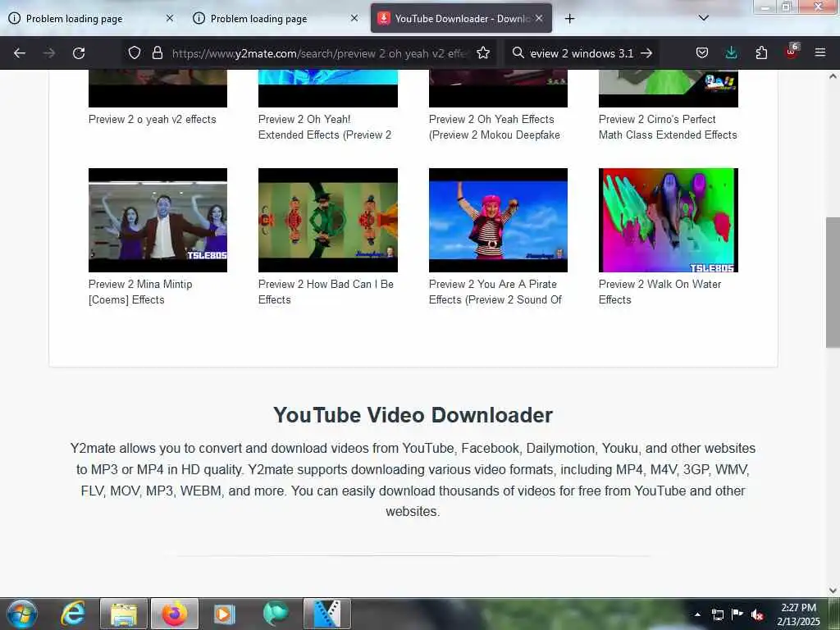
Task: Bookmark this page with the star icon
Action: click(x=483, y=52)
